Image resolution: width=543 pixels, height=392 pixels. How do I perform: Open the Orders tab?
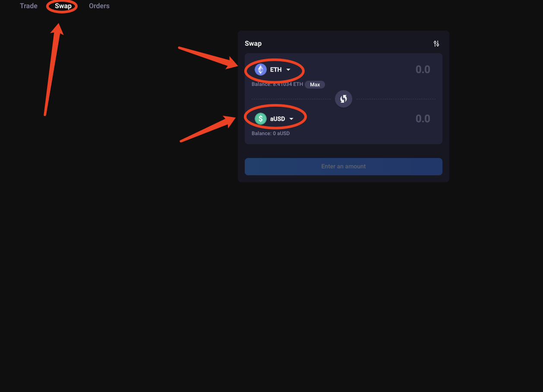99,6
